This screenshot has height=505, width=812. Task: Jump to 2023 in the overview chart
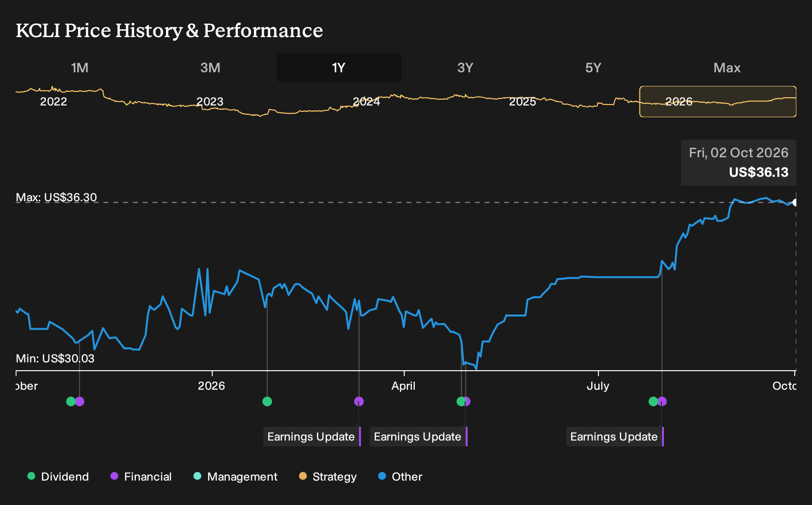[210, 102]
